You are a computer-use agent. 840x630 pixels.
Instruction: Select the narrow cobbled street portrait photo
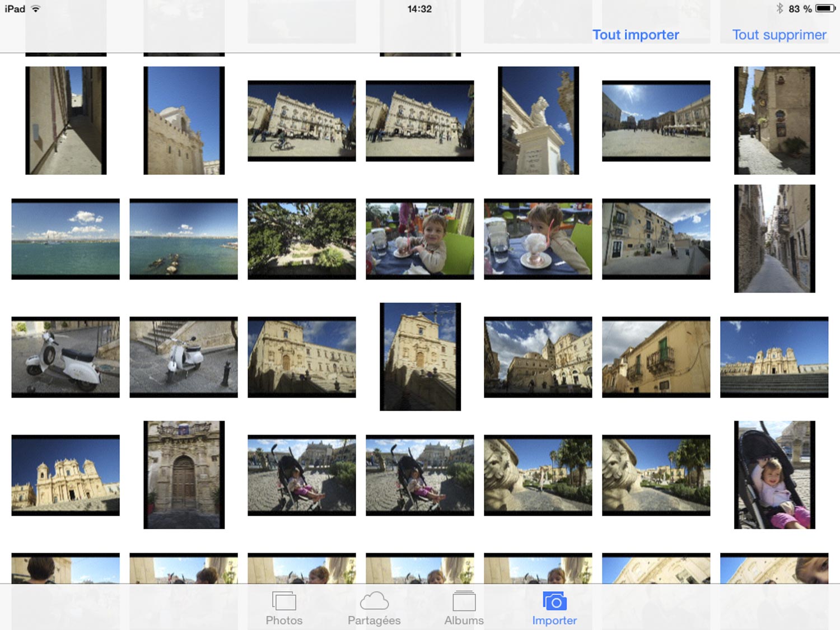point(774,239)
